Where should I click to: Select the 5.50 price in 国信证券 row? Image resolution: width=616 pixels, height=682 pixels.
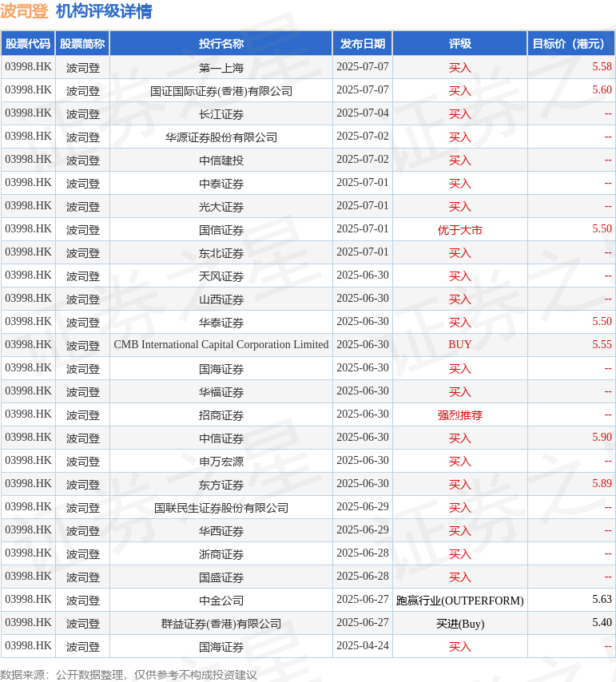coord(602,228)
